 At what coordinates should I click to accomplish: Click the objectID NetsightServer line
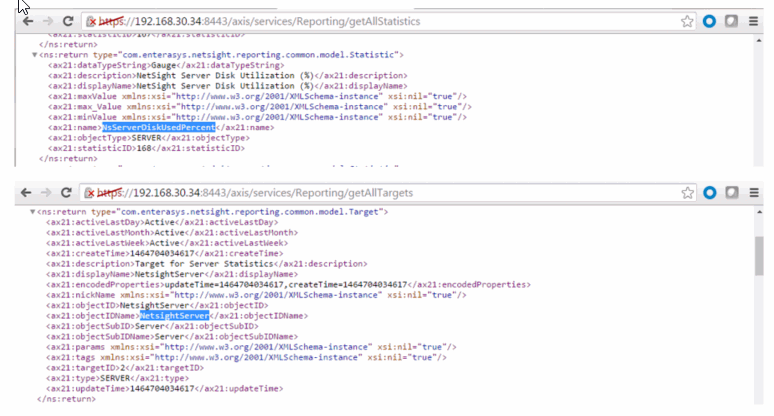157,305
